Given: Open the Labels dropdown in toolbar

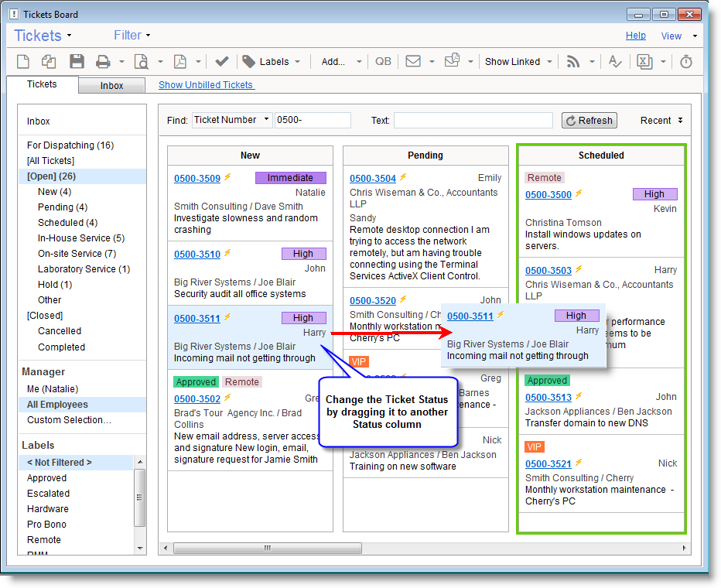Looking at the screenshot, I should point(272,62).
